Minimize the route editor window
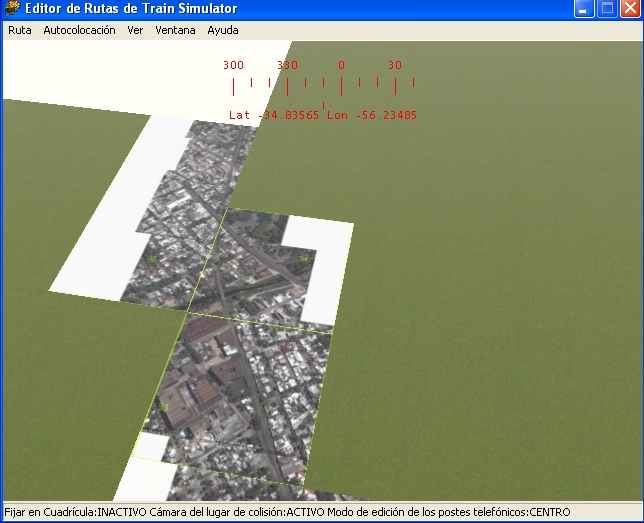 pos(585,8)
